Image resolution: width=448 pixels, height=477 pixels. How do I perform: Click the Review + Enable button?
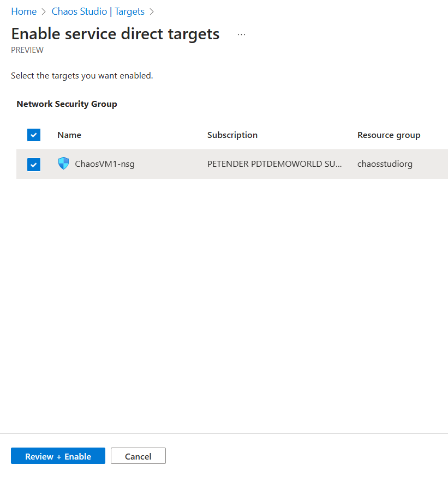click(58, 456)
